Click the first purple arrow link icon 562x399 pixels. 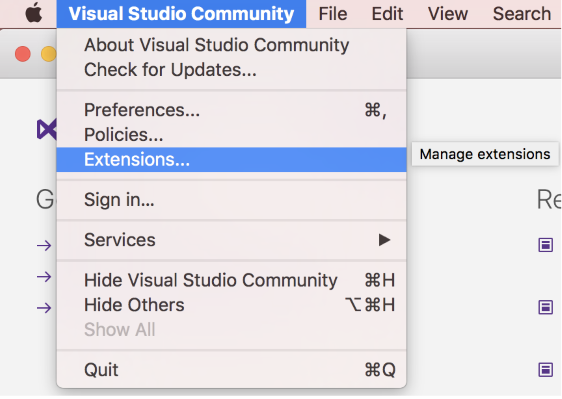pos(44,246)
